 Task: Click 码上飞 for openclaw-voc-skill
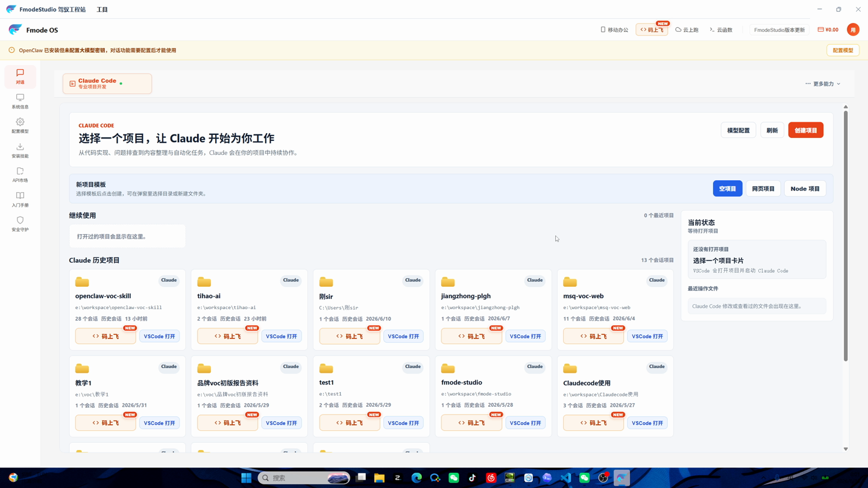[105, 336]
